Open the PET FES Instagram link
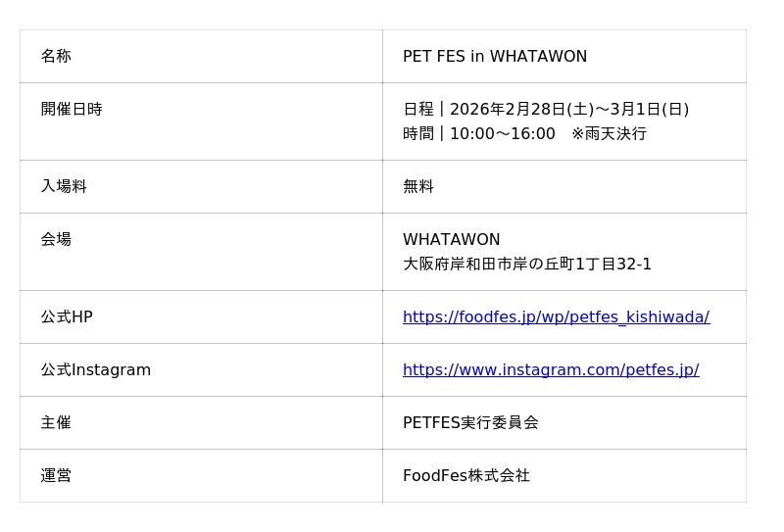This screenshot has height=532, width=784. point(551,370)
